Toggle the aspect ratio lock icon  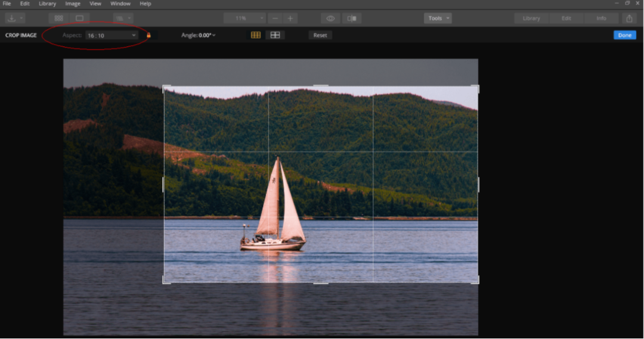pyautogui.click(x=148, y=35)
